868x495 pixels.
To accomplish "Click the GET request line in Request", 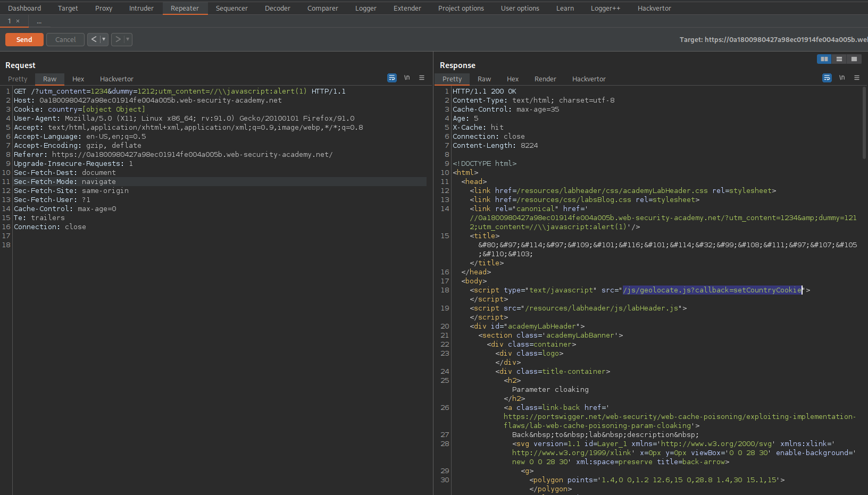I will point(180,91).
